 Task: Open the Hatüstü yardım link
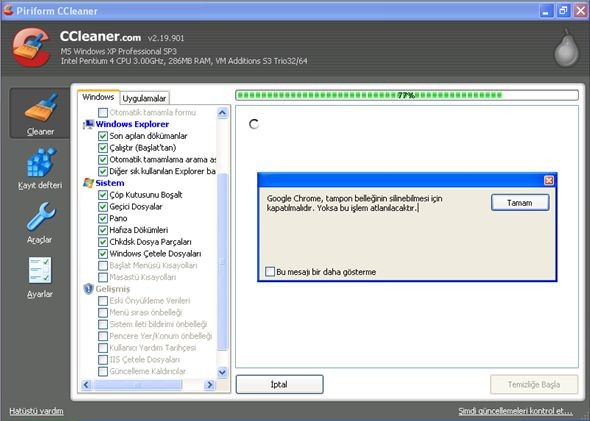36,411
